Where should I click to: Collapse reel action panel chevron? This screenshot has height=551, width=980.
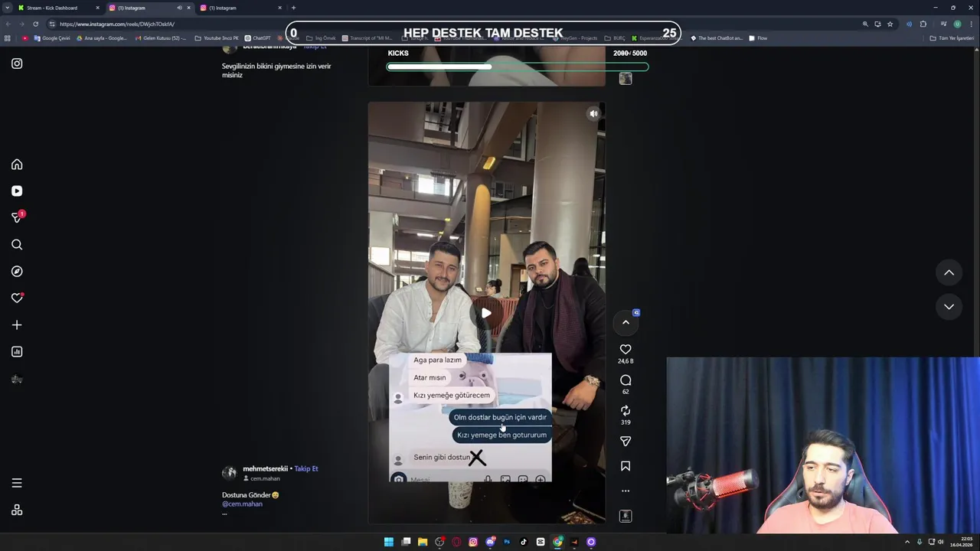626,322
